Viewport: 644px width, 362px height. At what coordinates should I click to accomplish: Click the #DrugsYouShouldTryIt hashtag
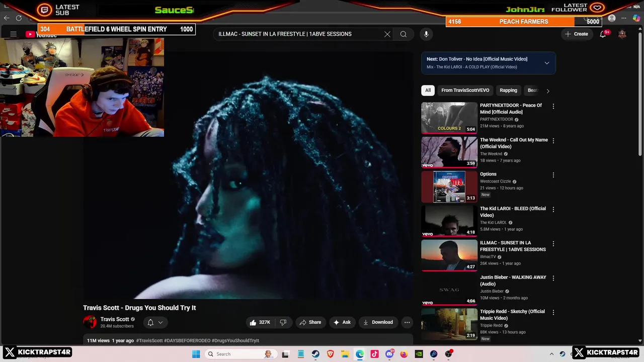(235, 340)
